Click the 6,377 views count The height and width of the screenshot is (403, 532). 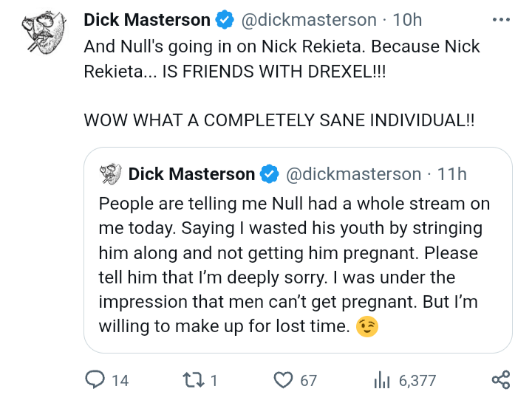(x=417, y=380)
